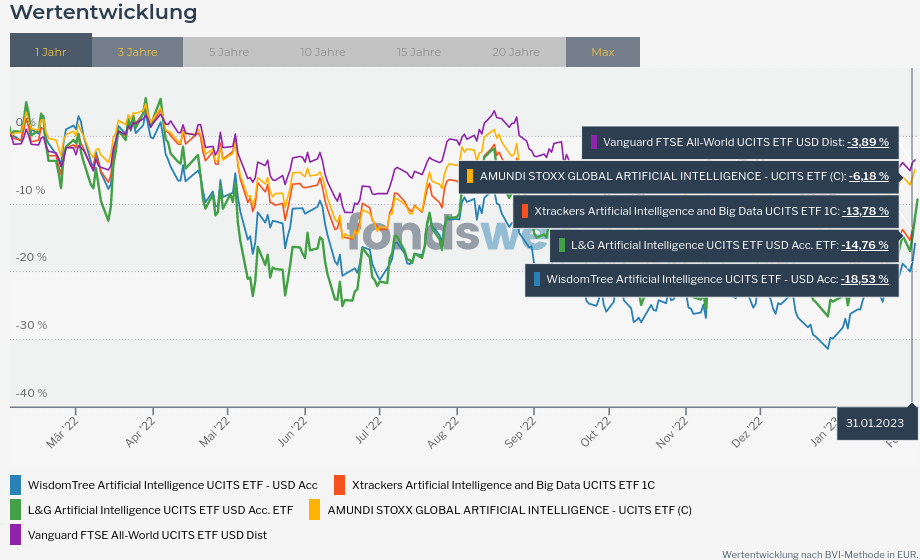Click the L&G tooltip value -14,76 %
The height and width of the screenshot is (560, 920).
pos(865,245)
